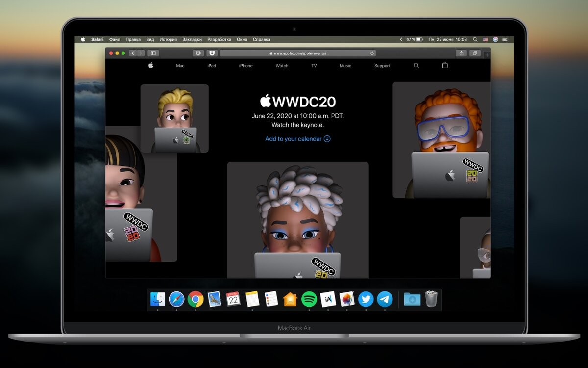Go to Mac in Apple site navigation
This screenshot has width=588, height=368.
[180, 66]
